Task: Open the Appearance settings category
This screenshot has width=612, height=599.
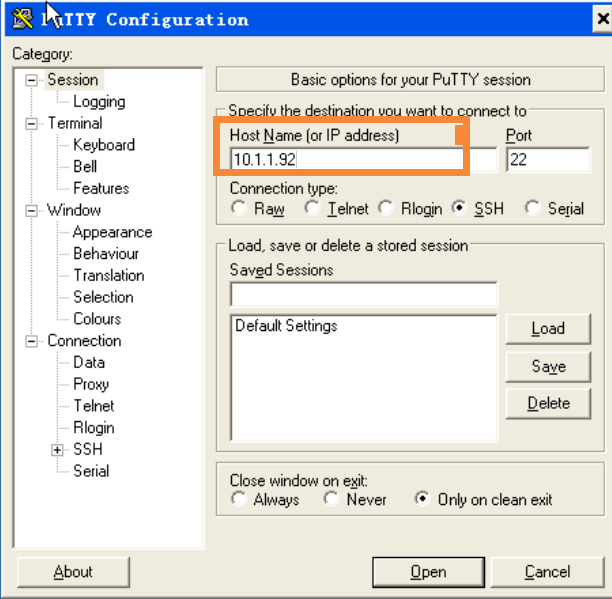Action: (112, 232)
